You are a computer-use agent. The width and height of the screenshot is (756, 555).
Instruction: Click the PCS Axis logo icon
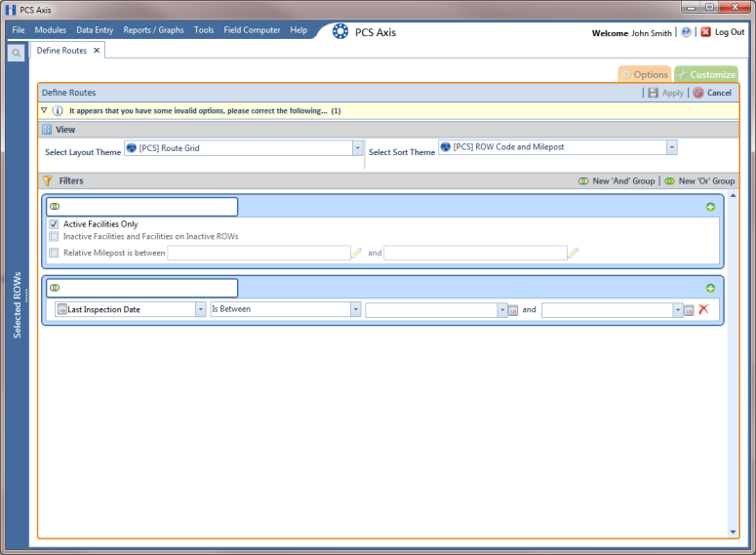click(339, 31)
